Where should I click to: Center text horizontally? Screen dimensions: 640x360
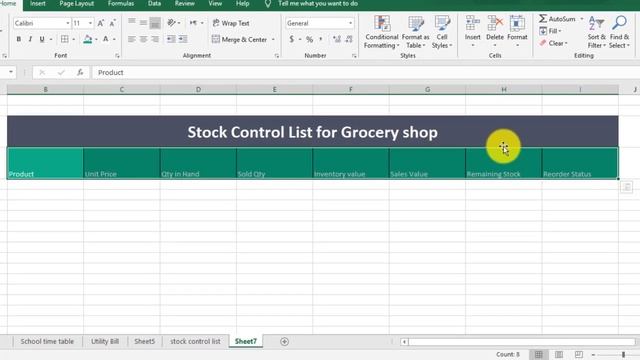point(143,39)
